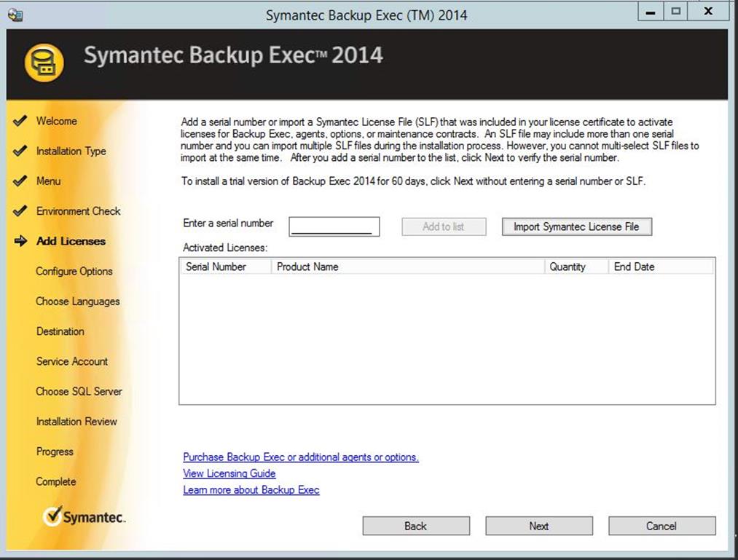Select the Installation Type step
This screenshot has height=560, width=738.
point(71,151)
